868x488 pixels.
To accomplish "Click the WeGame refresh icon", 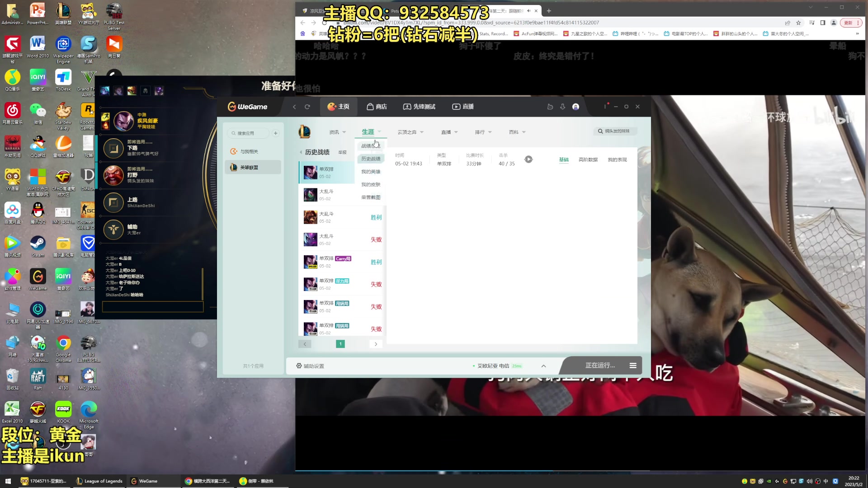I will pyautogui.click(x=307, y=107).
